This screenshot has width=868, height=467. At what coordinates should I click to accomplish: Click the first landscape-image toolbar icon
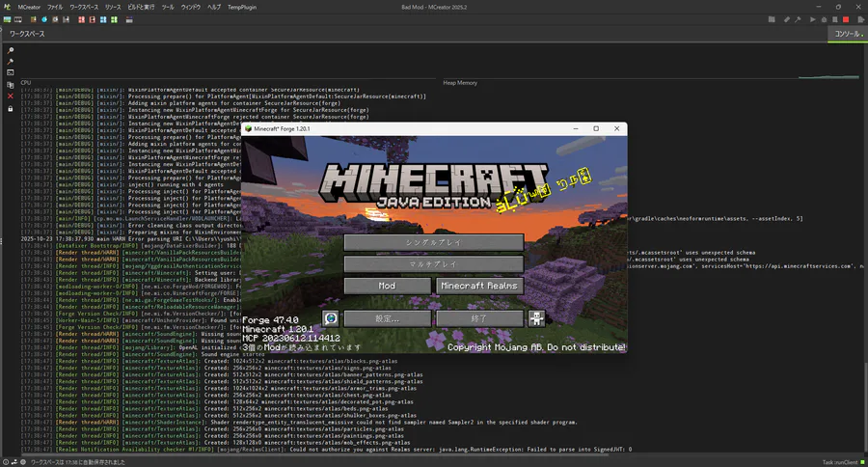7,19
